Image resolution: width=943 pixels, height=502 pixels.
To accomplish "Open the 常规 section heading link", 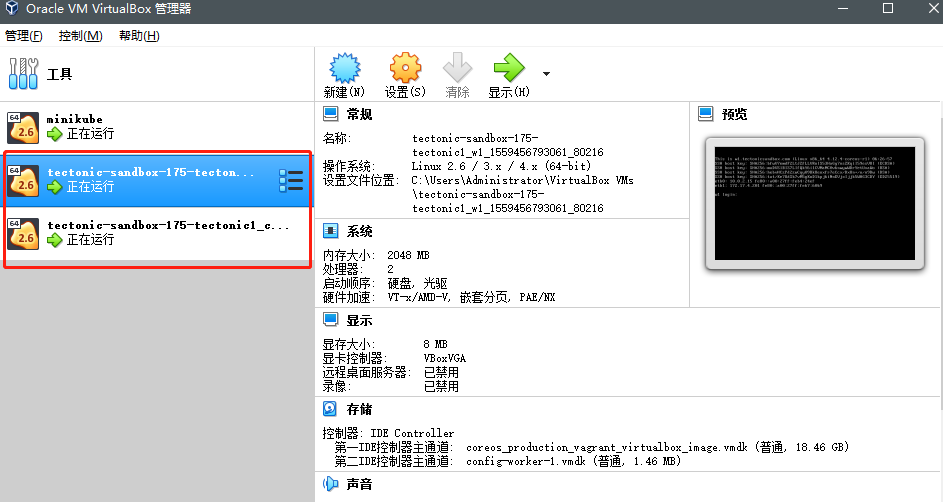I will [x=360, y=114].
